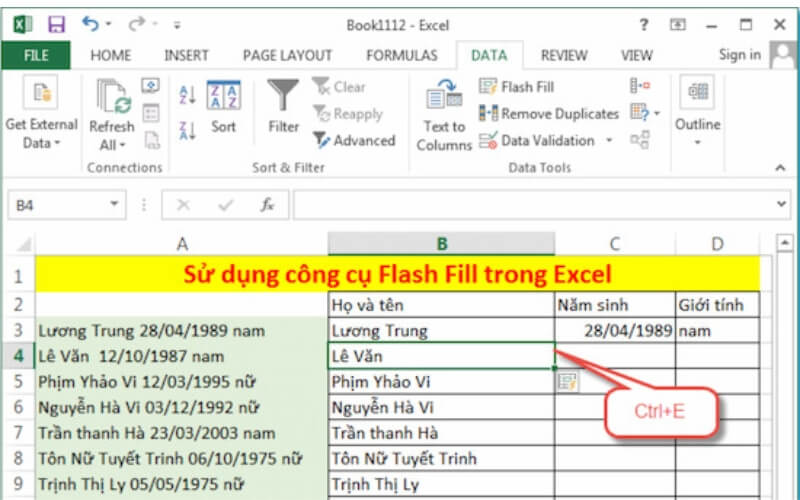
Task: Toggle the Filter funnel icon
Action: [x=283, y=96]
